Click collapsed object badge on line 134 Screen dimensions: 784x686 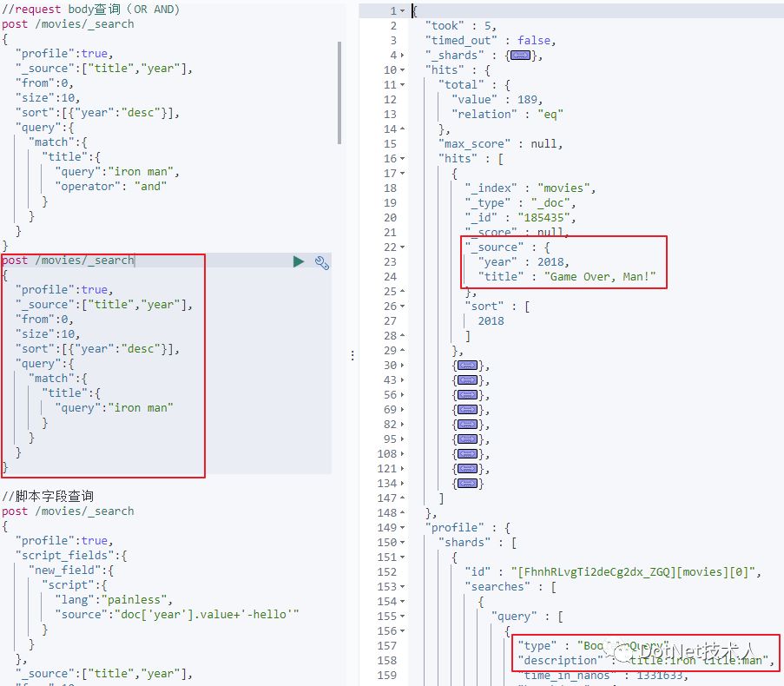(x=467, y=484)
